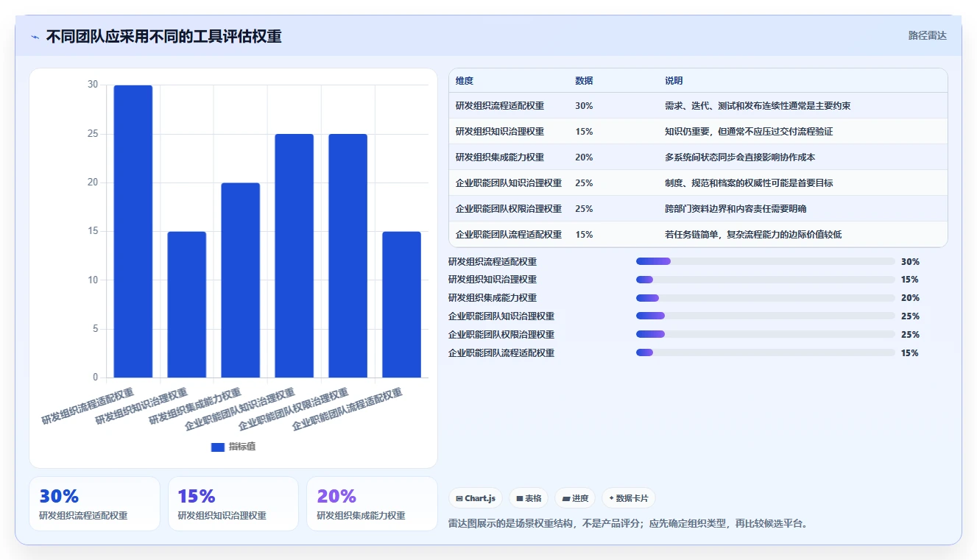The height and width of the screenshot is (560, 977).
Task: Click the x-axis label 研发组织流程适配权重
Action: [x=88, y=406]
